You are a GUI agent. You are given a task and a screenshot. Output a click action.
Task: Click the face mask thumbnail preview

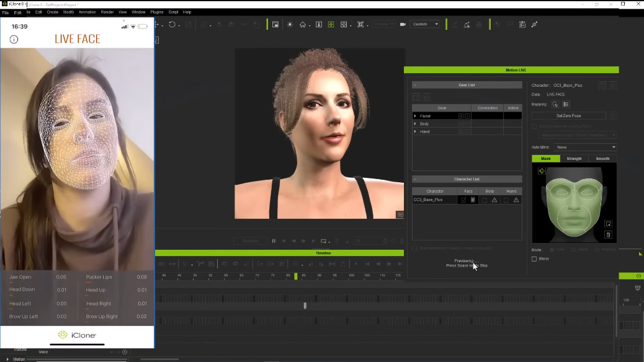coord(574,203)
